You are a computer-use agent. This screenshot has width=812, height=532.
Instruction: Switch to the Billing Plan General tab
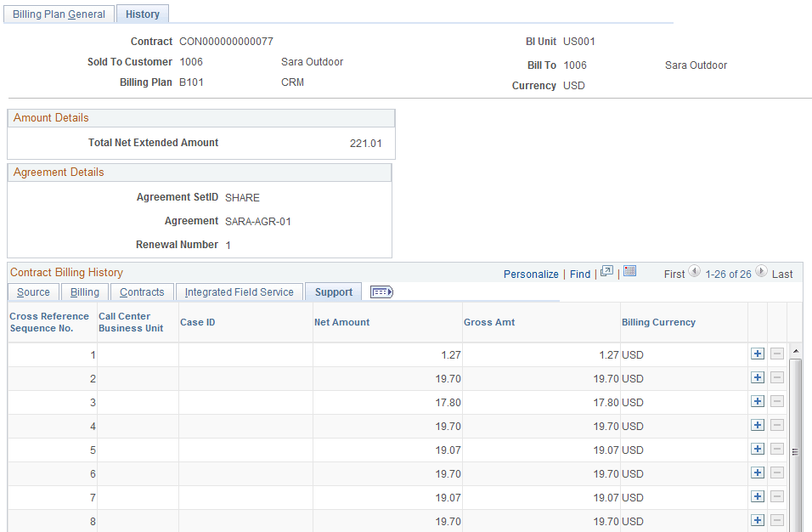tap(58, 14)
